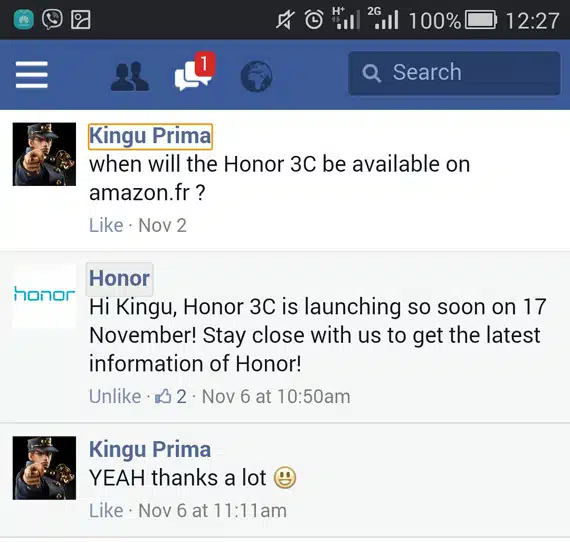
Task: Open the Honor page name link
Action: (x=119, y=279)
